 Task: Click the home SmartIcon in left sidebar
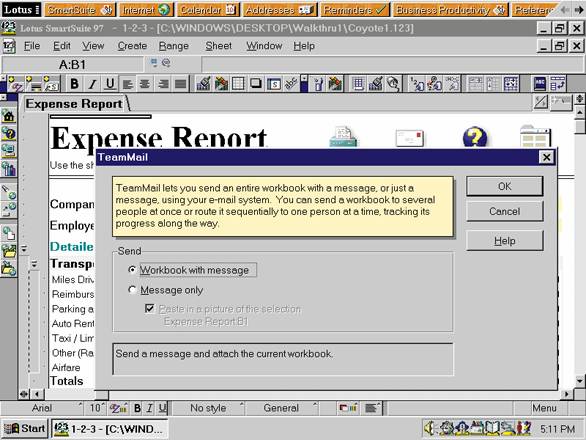[8, 116]
